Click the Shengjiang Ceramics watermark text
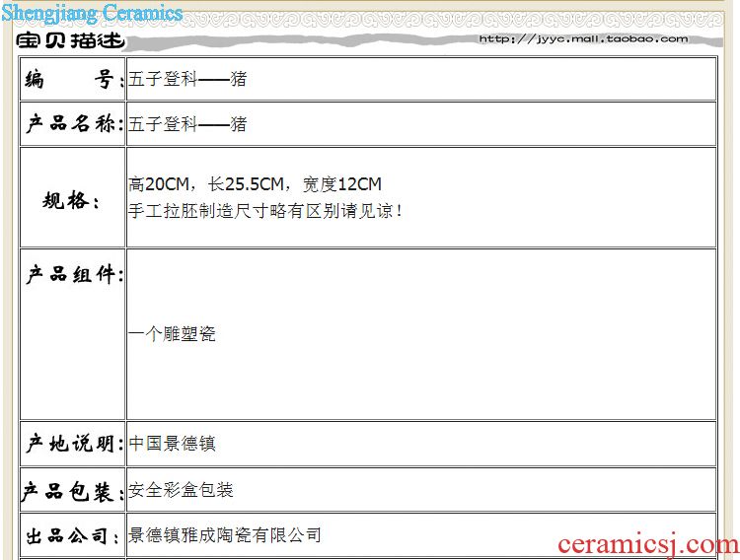 coord(92,13)
